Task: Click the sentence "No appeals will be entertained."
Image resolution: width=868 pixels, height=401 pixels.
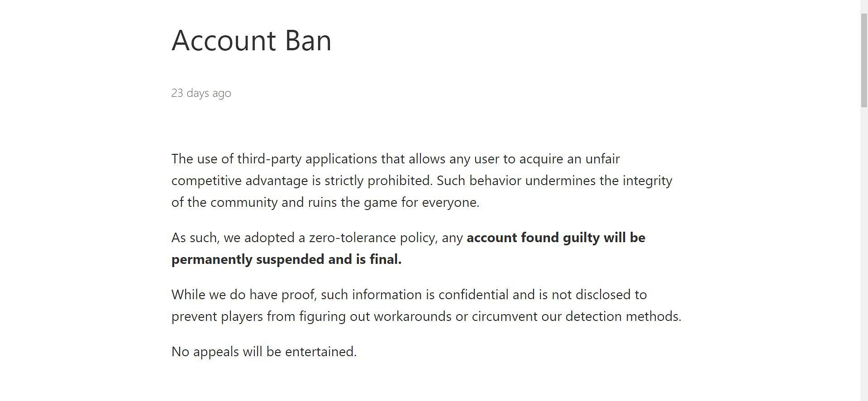Action: (x=264, y=352)
